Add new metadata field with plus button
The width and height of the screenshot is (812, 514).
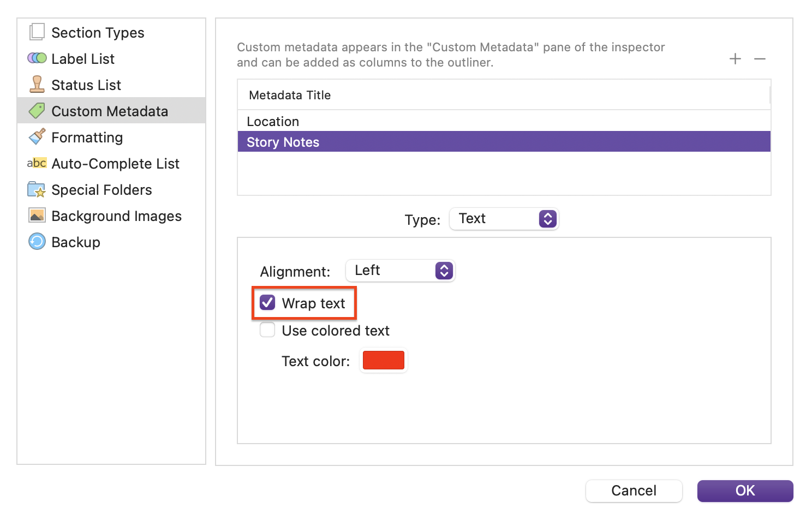[735, 58]
